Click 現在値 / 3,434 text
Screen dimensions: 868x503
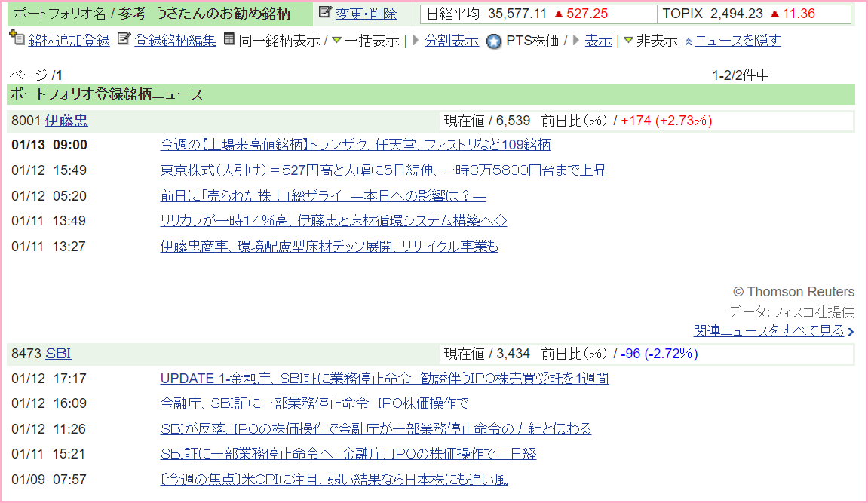[x=486, y=354]
